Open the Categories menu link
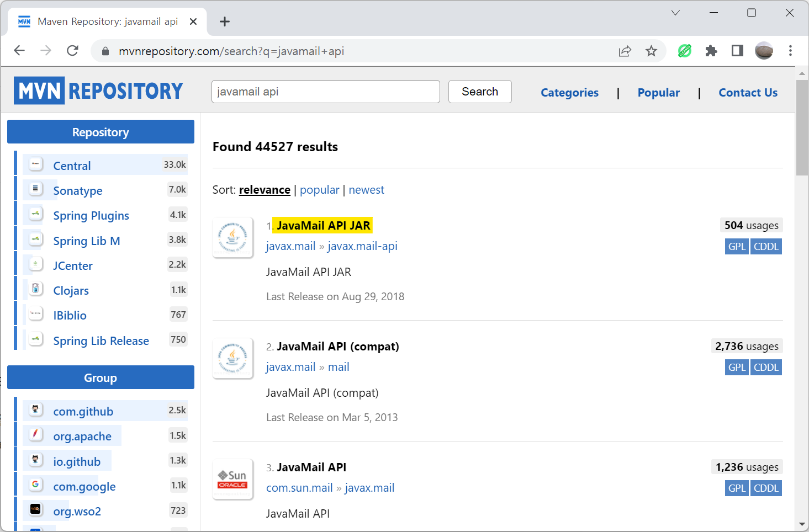 click(569, 93)
